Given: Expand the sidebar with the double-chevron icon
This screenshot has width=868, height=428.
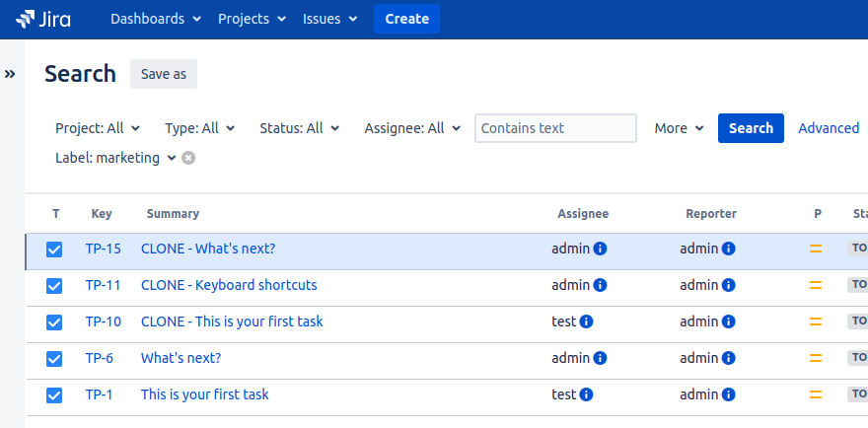Looking at the screenshot, I should tap(11, 74).
